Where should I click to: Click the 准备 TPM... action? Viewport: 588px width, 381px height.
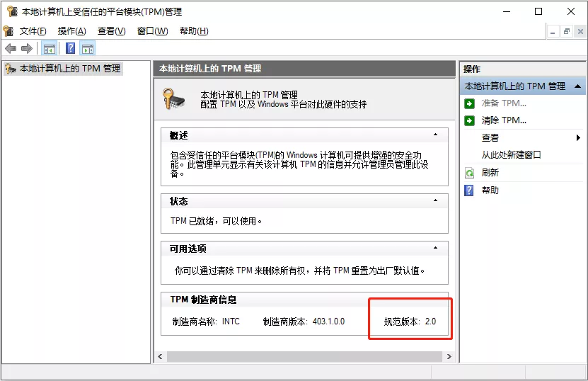(503, 103)
